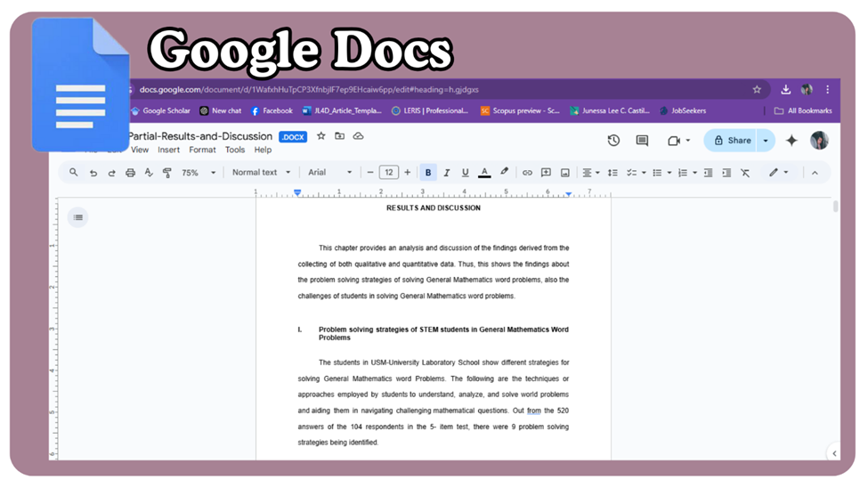Apply a bulleted list
The width and height of the screenshot is (868, 488).
pos(657,173)
